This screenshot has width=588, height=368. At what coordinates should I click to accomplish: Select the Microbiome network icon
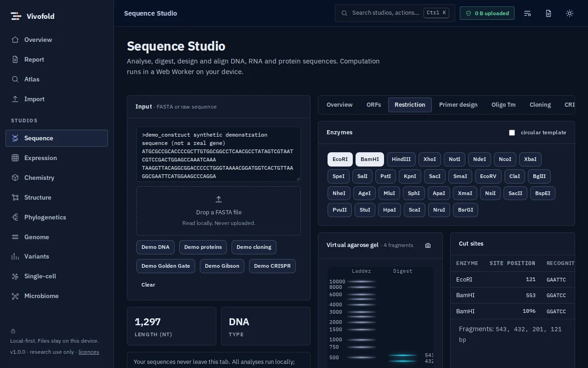coord(15,296)
